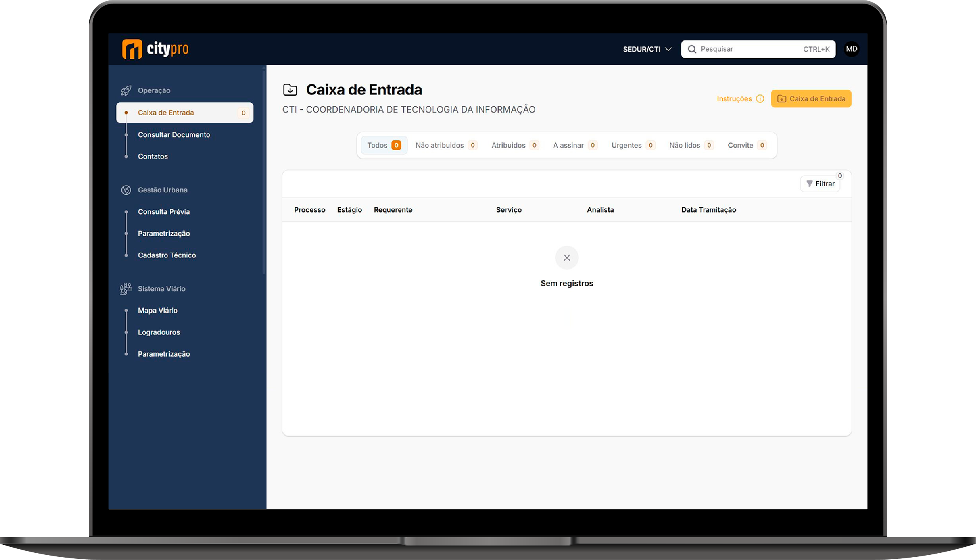The height and width of the screenshot is (560, 976).
Task: Click the Data Tramitação column header
Action: (708, 210)
